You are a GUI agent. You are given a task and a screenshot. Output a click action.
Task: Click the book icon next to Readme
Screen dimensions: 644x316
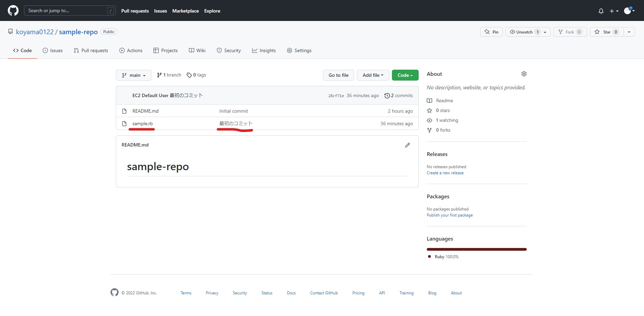429,100
